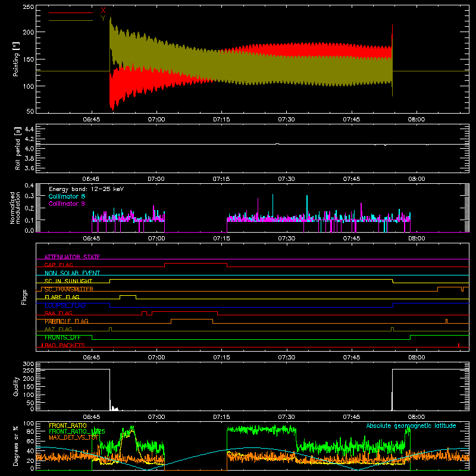
Task: Click the 0.4 tick on modulation axis
Action: tap(29, 185)
